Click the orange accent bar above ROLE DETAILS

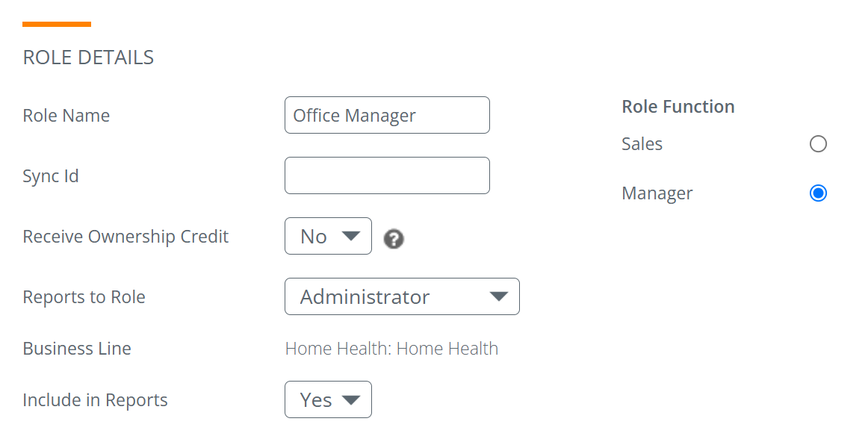(57, 24)
